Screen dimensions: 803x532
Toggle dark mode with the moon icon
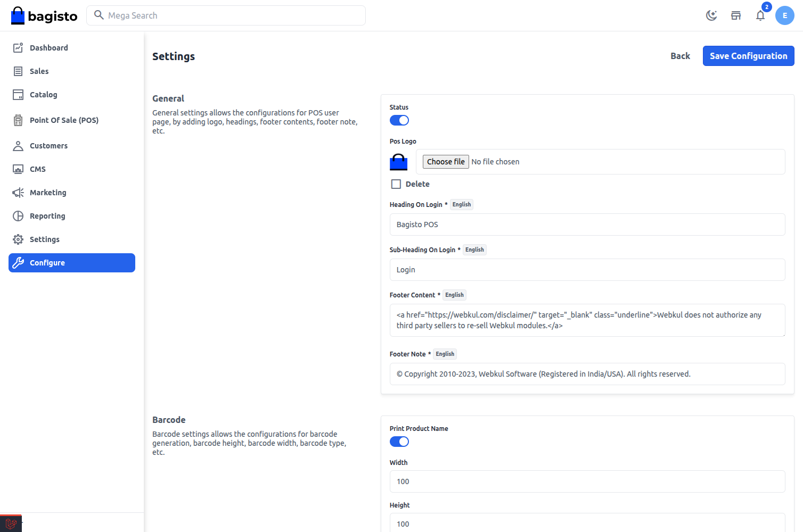(711, 15)
